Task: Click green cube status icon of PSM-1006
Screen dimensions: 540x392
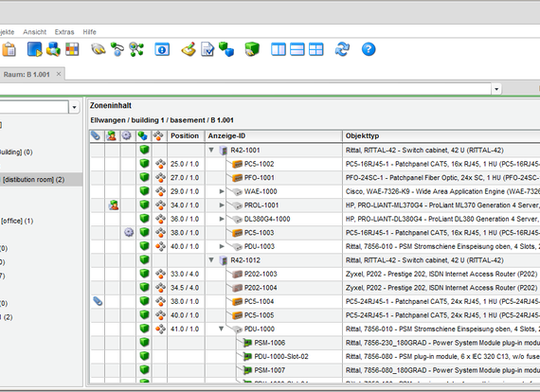Action: 144,343
